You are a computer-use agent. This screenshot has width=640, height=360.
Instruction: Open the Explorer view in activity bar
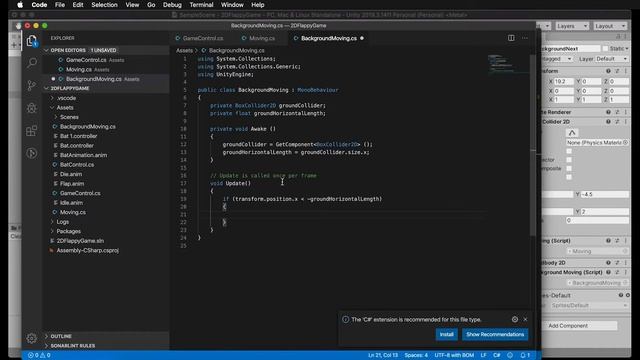(x=32, y=41)
